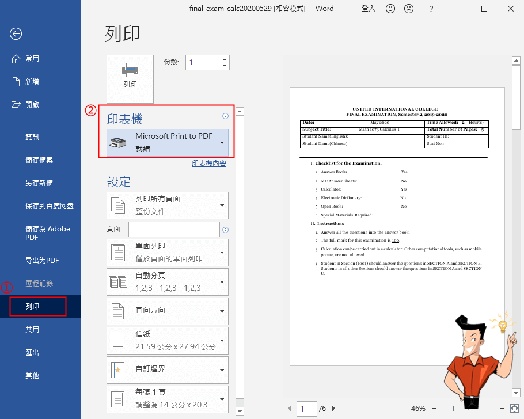Screen dimensions: 524x419
Task: Open the Letter paper size dropdown
Action: [x=168, y=340]
